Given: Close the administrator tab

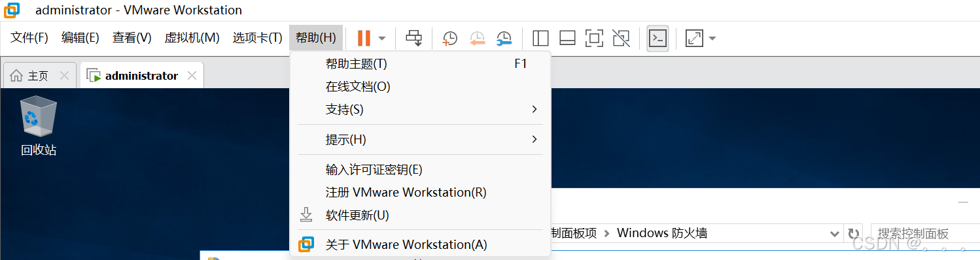Looking at the screenshot, I should point(192,76).
